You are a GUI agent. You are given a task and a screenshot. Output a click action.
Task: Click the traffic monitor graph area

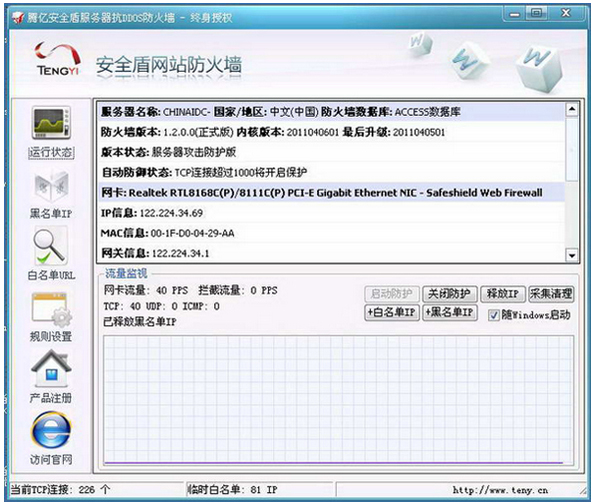339,400
